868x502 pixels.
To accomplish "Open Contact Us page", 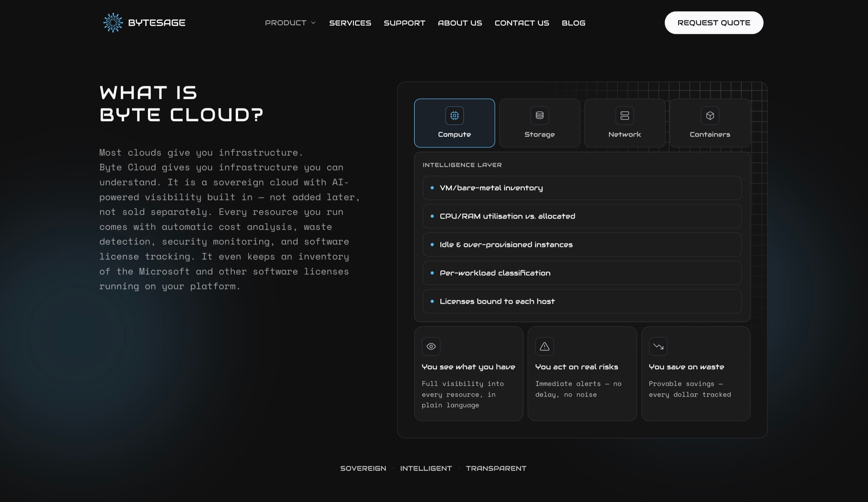I will tap(522, 23).
